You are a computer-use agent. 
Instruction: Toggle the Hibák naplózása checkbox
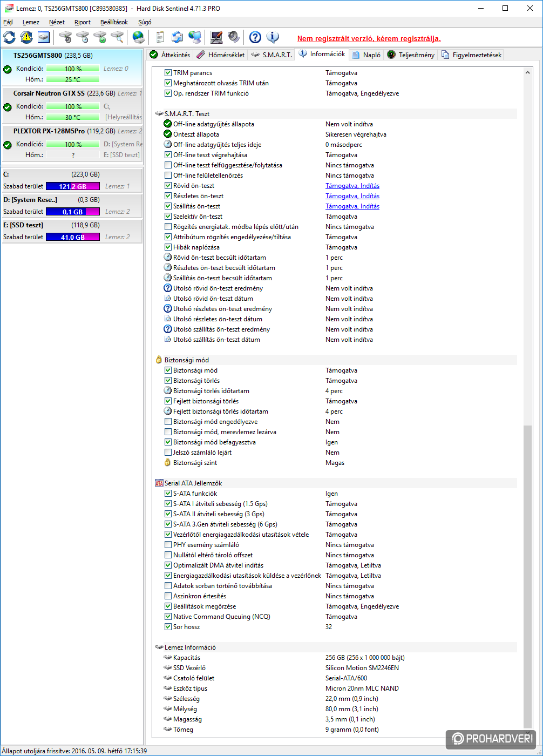(x=168, y=247)
